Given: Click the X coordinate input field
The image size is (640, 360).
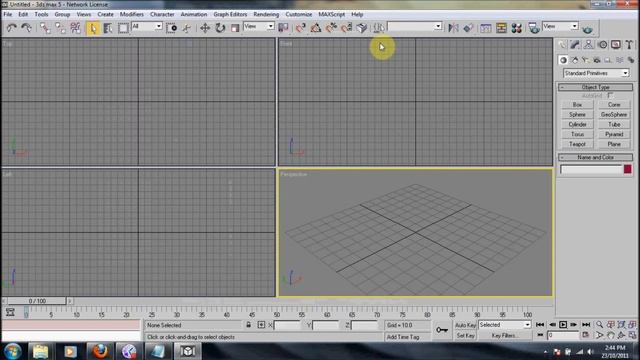Looking at the screenshot, I should point(287,325).
